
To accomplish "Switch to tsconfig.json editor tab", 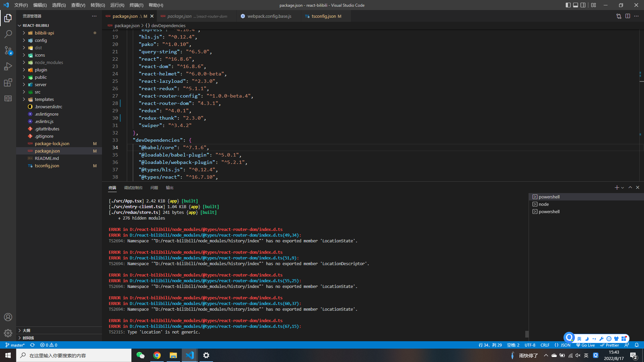I will tap(323, 16).
